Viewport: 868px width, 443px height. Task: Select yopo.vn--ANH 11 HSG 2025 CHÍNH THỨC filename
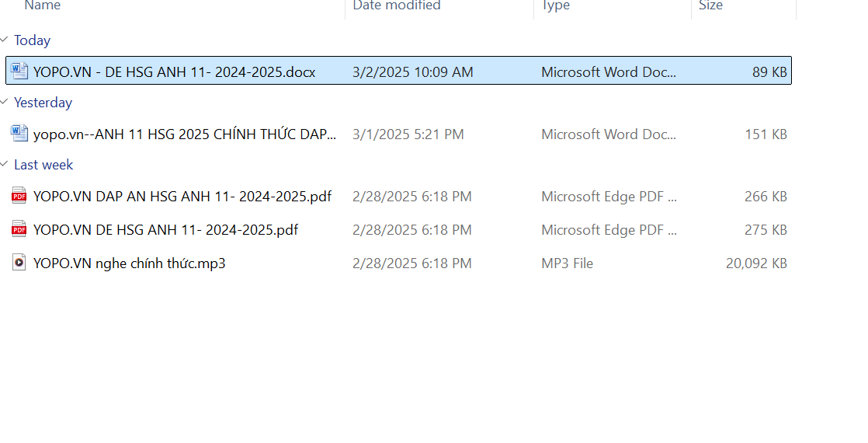click(x=185, y=134)
